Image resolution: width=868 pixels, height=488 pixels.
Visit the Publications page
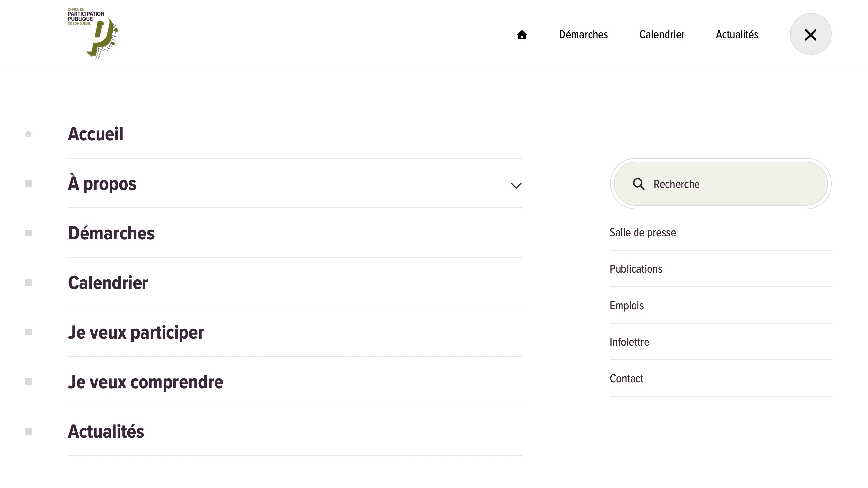coord(636,268)
